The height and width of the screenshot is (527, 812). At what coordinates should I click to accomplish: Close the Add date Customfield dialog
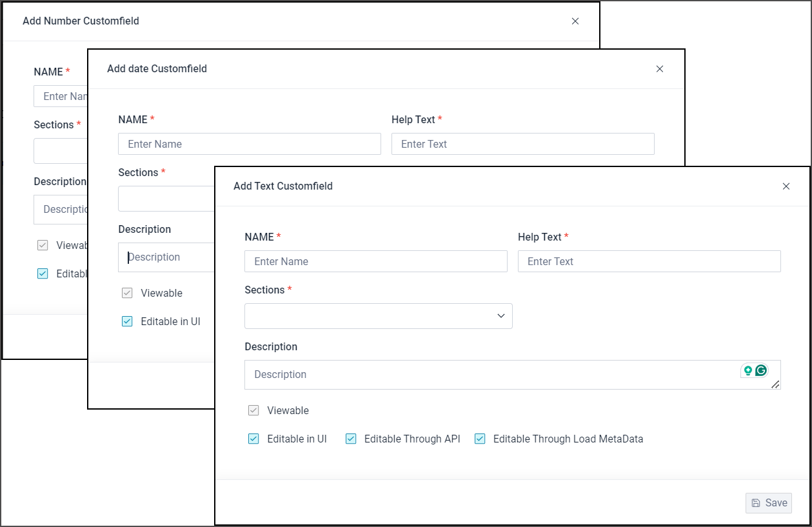click(659, 69)
